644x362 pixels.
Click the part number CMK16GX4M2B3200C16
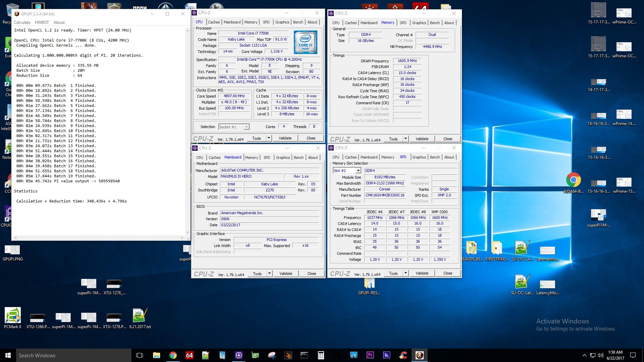coord(385,195)
